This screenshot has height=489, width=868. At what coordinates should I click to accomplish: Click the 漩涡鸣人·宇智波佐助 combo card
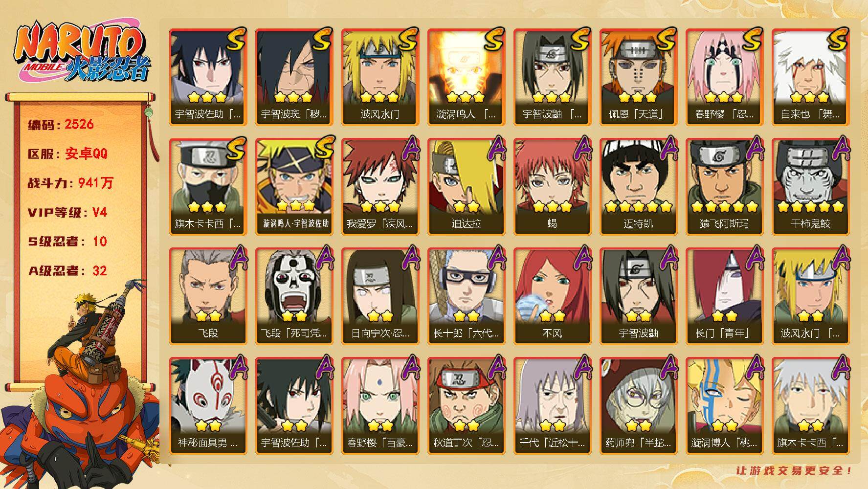[294, 187]
